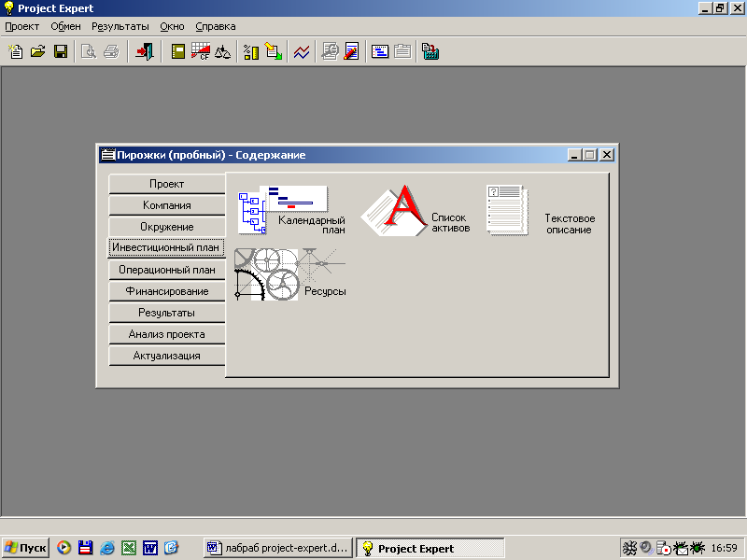Save the project with the floppy icon
The height and width of the screenshot is (560, 747).
61,51
